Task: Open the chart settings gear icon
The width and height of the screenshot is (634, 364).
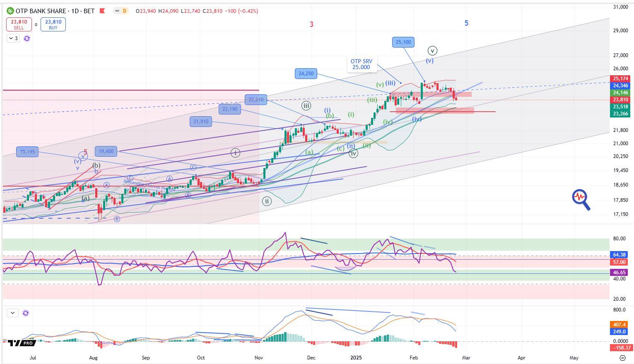Action: (x=622, y=358)
